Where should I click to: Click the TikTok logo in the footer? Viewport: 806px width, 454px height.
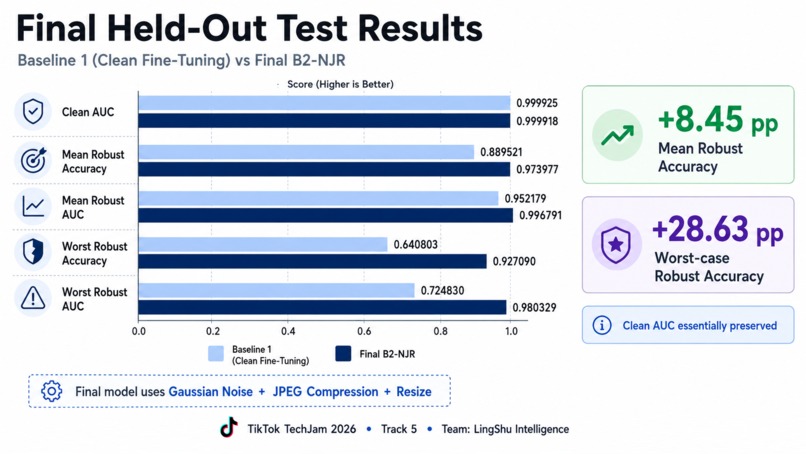[x=229, y=427]
